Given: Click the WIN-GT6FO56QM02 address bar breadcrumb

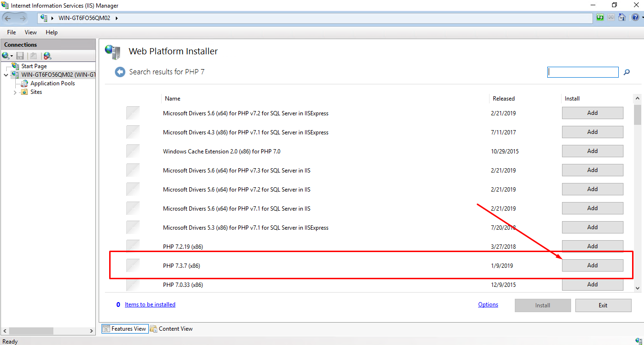Looking at the screenshot, I should (x=85, y=18).
